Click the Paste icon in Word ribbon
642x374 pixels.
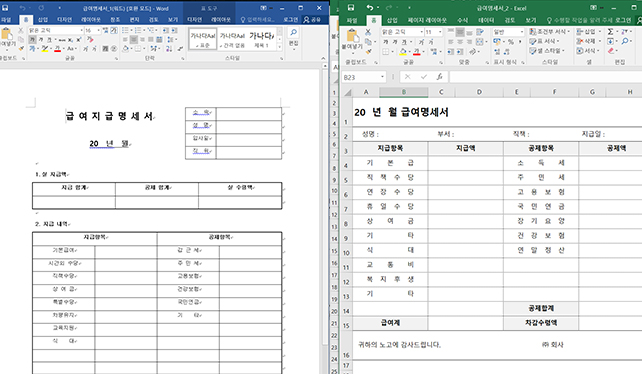[7, 35]
